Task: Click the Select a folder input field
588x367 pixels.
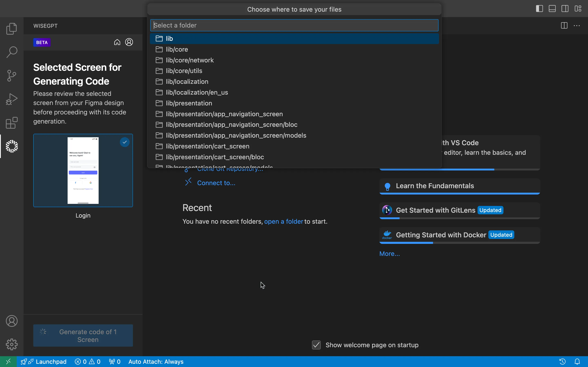Action: click(x=294, y=25)
